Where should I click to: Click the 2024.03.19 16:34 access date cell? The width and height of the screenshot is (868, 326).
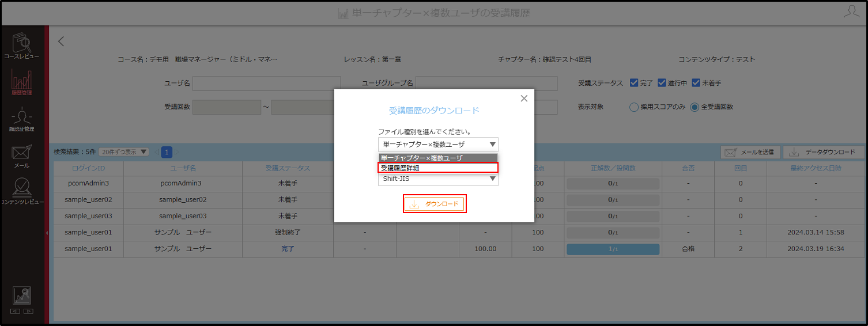(816, 249)
